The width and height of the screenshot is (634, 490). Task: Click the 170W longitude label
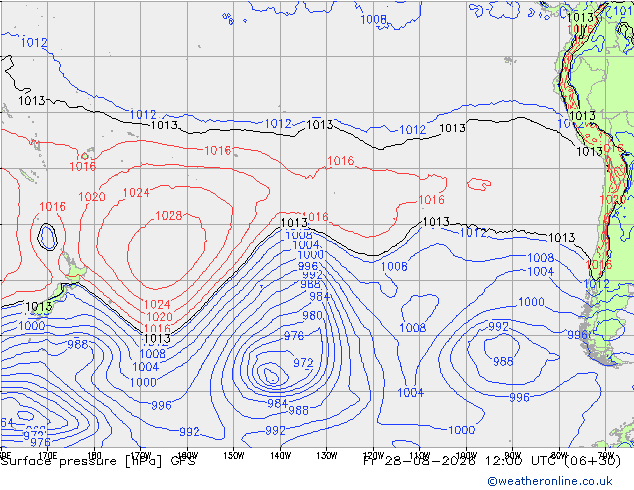coord(141,456)
